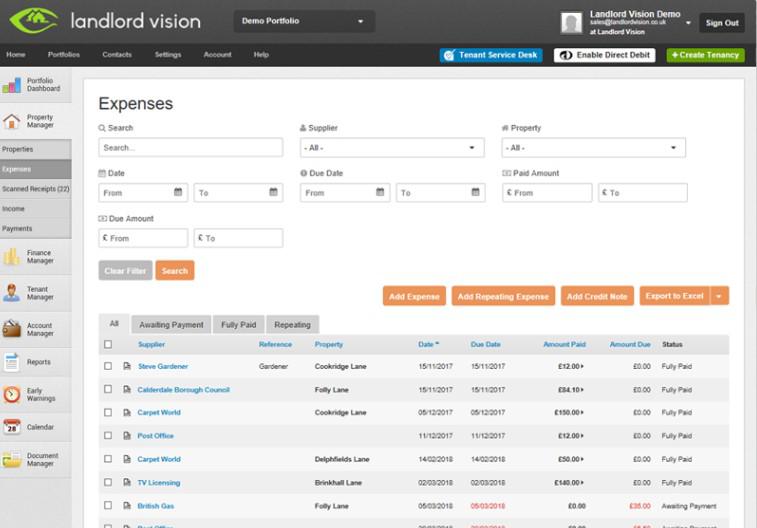Open Export to Excel dropdown arrow
Image resolution: width=757 pixels, height=528 pixels.
[x=719, y=296]
